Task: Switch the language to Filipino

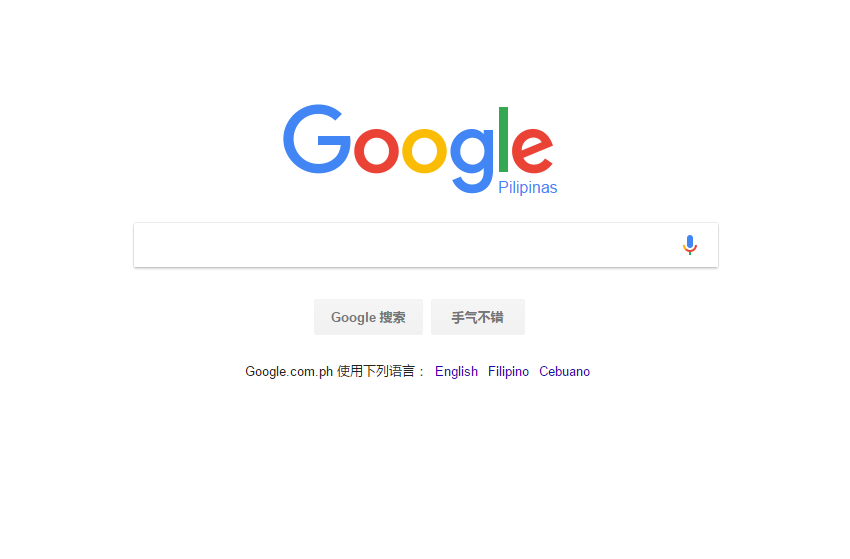Action: [x=508, y=371]
